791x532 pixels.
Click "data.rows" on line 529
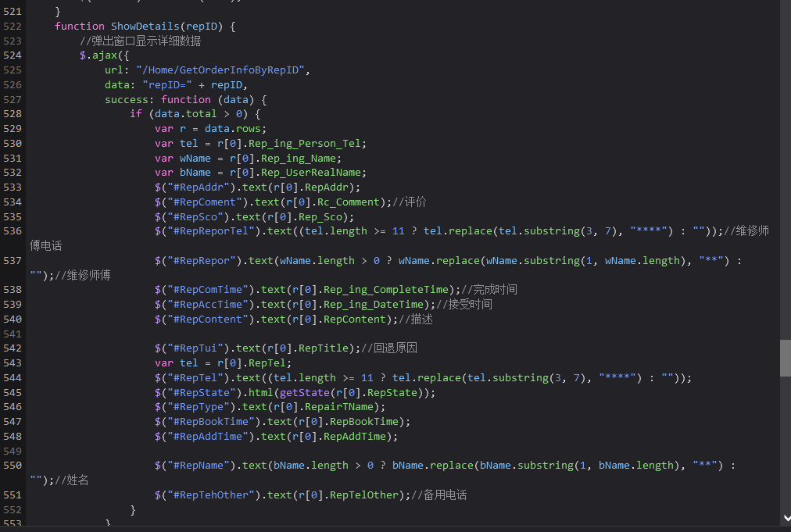(x=233, y=129)
